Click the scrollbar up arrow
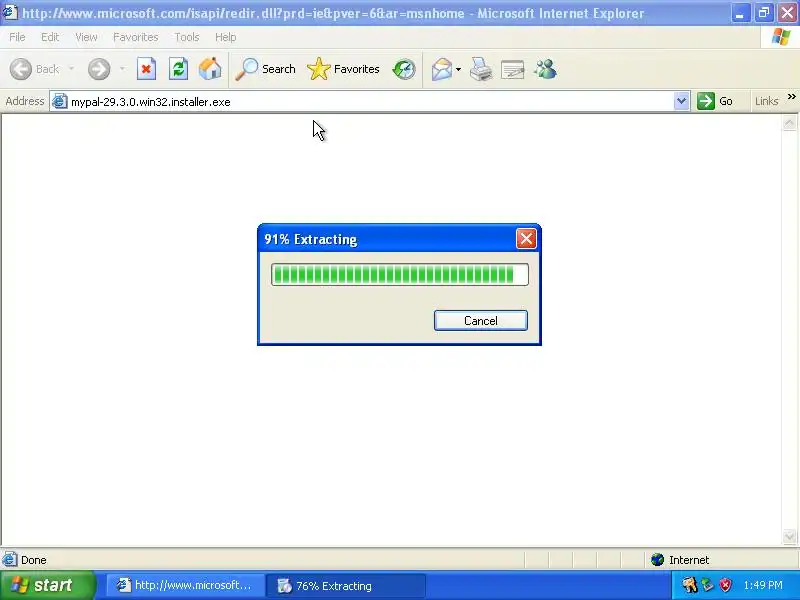 [789, 123]
